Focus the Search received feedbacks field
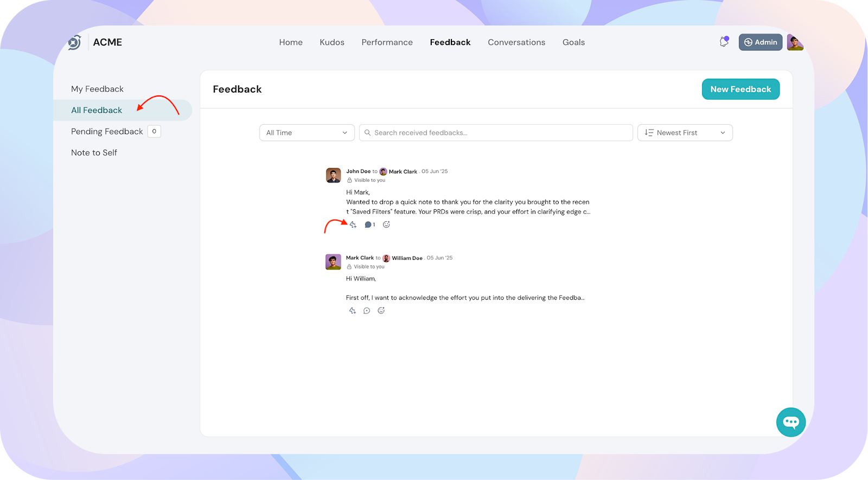 click(x=496, y=133)
